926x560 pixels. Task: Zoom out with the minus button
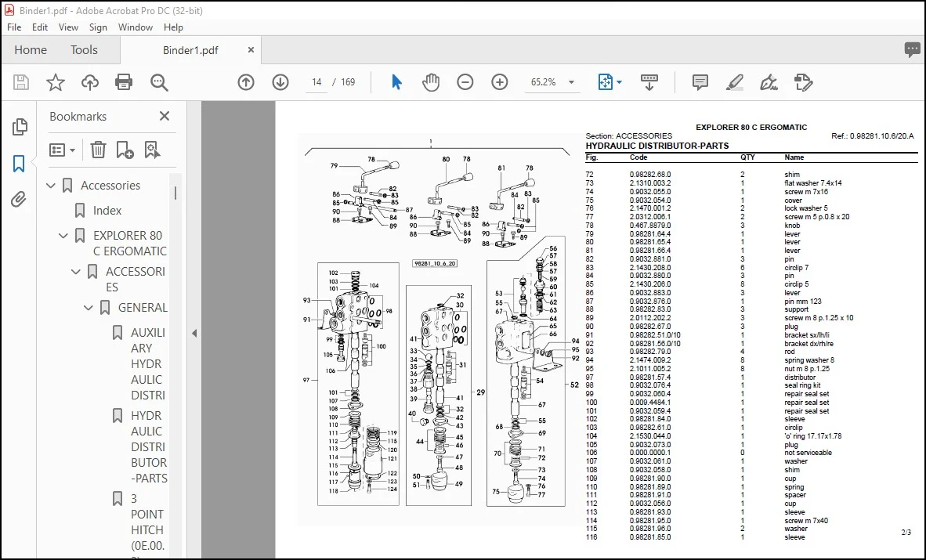click(465, 82)
